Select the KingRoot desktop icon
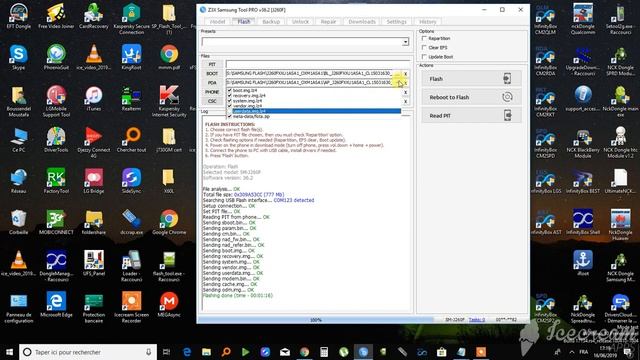This screenshot has width=640, height=360. (x=131, y=58)
